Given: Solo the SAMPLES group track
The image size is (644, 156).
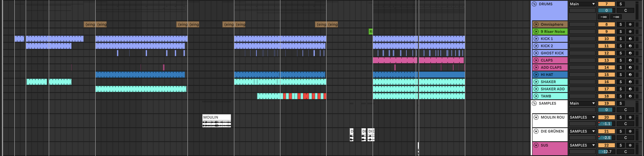Looking at the screenshot, I should coord(621,103).
